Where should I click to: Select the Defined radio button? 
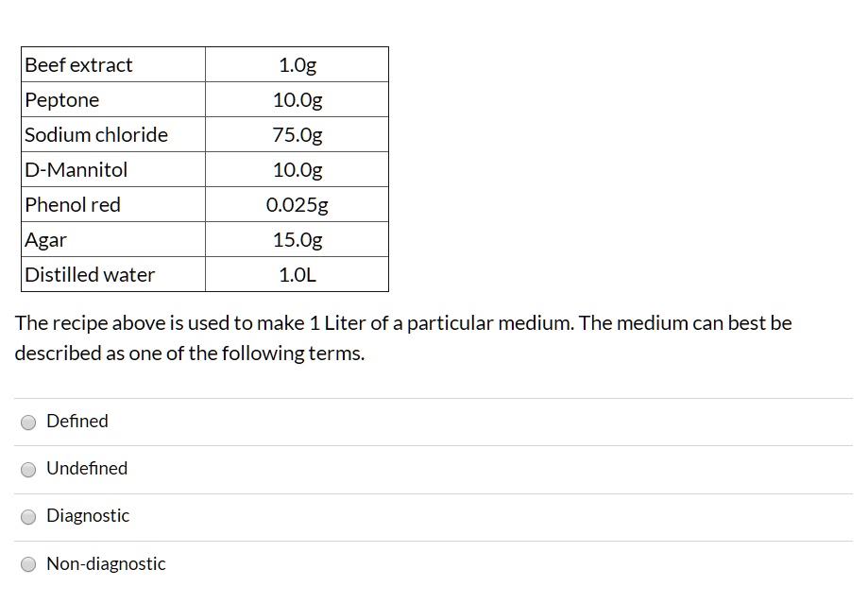coord(28,423)
